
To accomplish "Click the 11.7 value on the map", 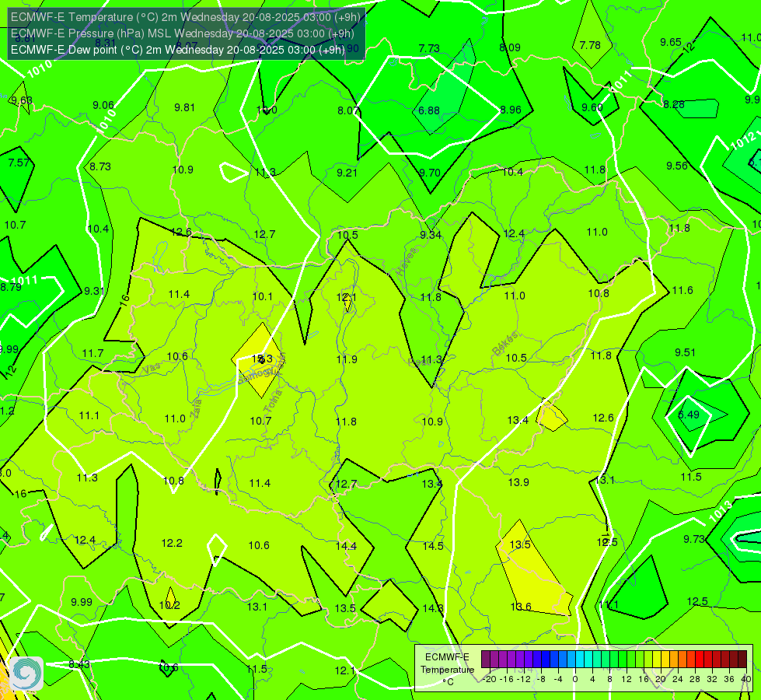I will point(93,353).
